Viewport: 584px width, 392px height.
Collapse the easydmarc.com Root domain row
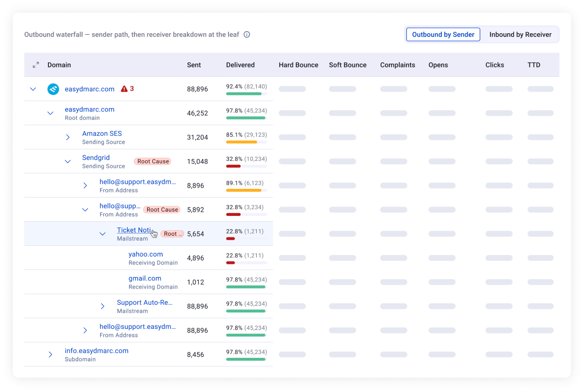(x=50, y=113)
